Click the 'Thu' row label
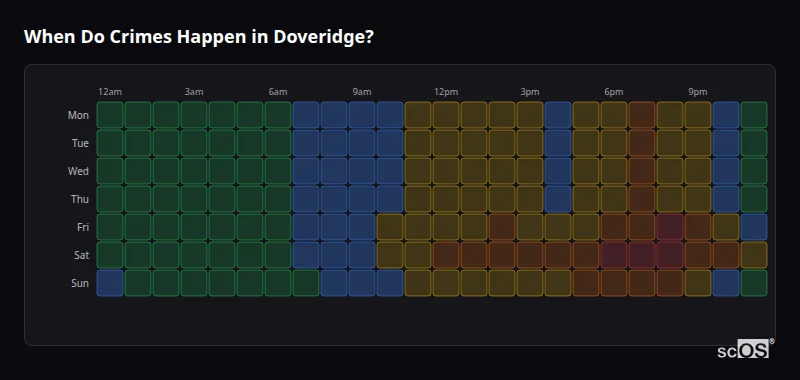Screen dimensions: 800x380 [x=80, y=199]
